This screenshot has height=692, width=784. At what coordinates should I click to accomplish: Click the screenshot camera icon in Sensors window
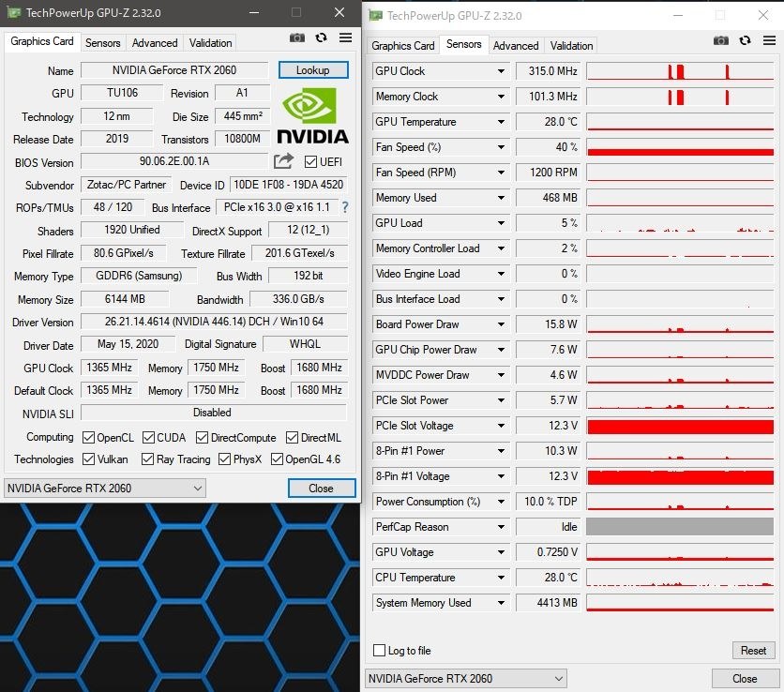tap(720, 40)
